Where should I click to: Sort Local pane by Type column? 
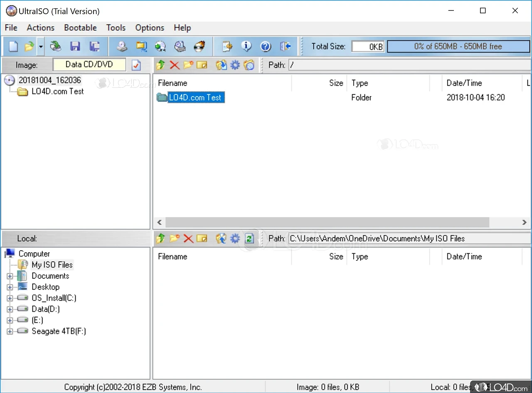(388, 257)
